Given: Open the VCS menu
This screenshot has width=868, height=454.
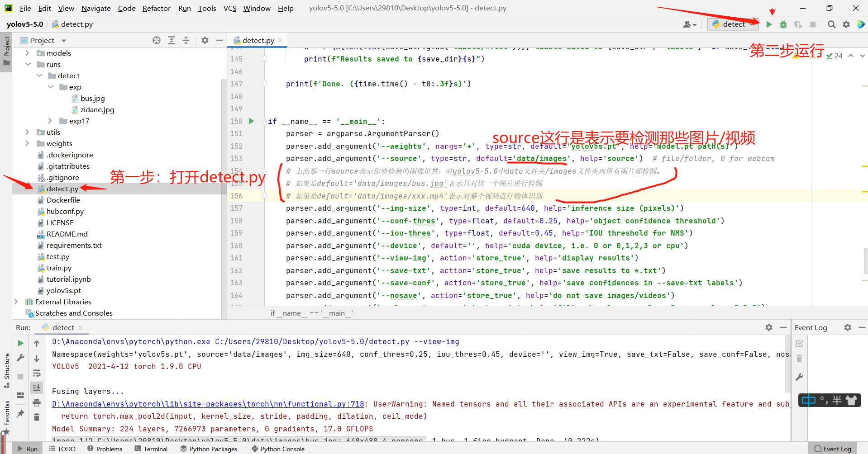Looking at the screenshot, I should coord(230,8).
